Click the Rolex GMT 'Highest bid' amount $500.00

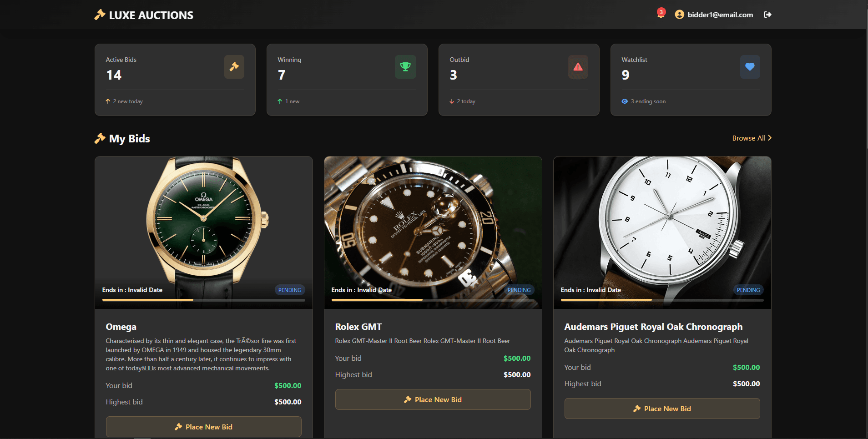(x=517, y=374)
